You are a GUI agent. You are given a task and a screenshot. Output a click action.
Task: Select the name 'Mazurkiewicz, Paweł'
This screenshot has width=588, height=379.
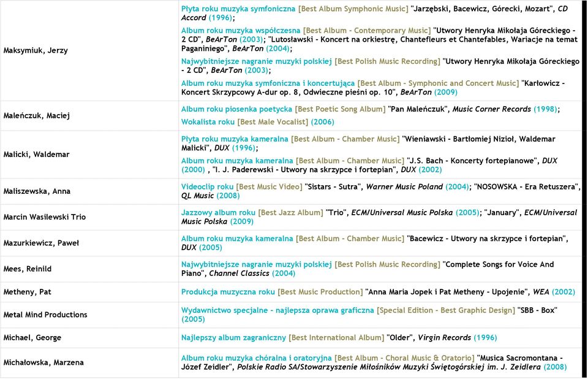(x=41, y=243)
